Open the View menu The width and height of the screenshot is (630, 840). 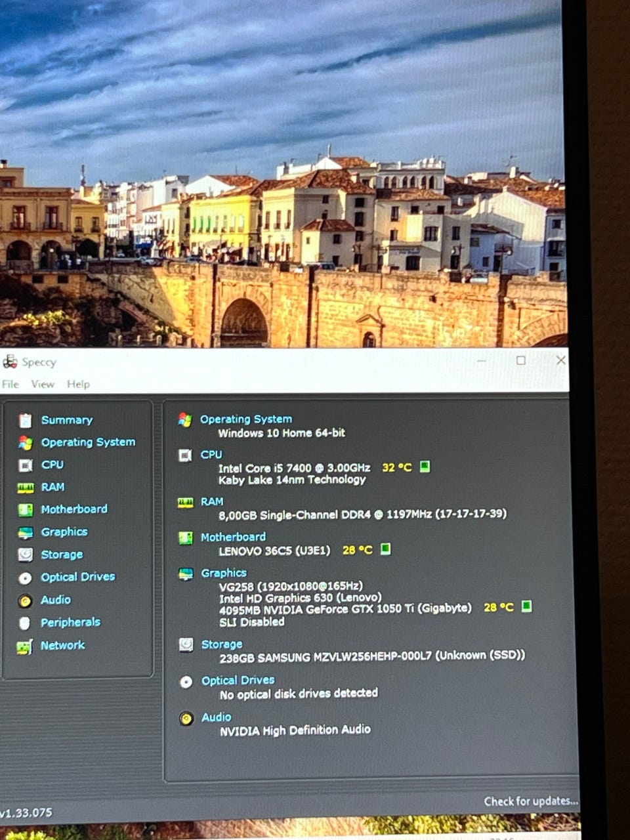point(43,384)
